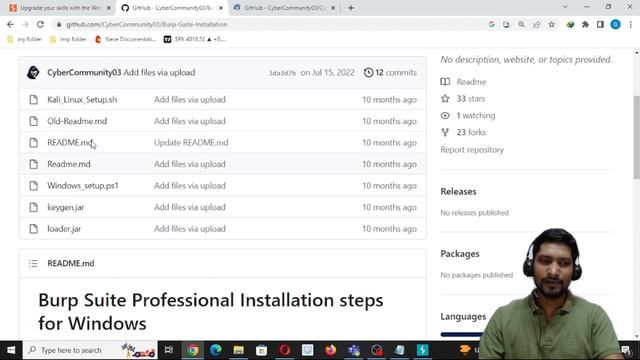Click the eye icon next to 1 watching

coord(445,116)
